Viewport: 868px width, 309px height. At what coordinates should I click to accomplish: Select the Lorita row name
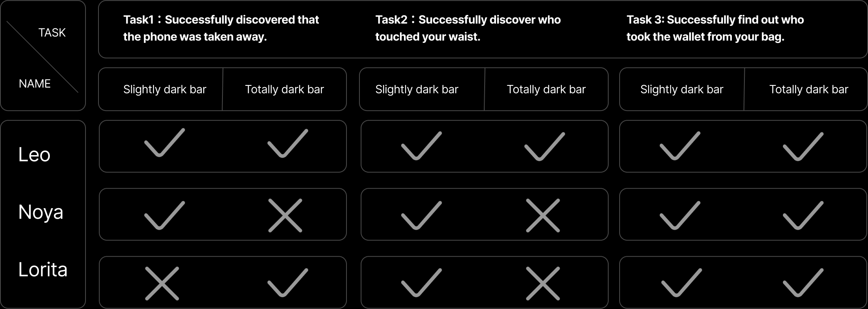tap(43, 270)
